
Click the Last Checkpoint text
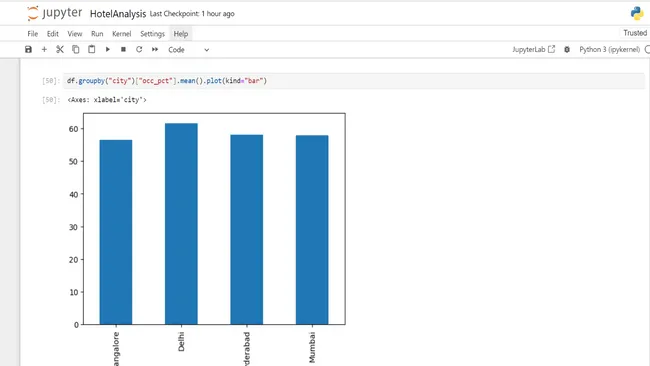(192, 14)
